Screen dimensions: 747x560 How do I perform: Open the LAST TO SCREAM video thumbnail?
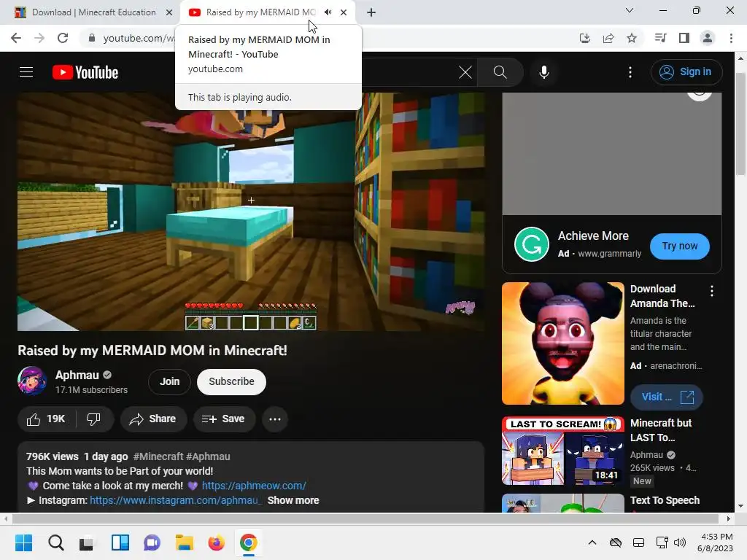click(x=562, y=451)
